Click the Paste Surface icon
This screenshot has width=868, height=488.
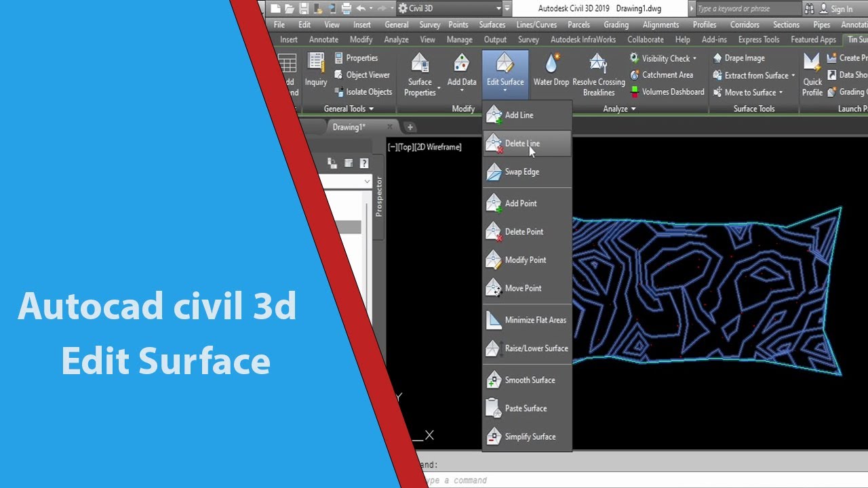494,409
